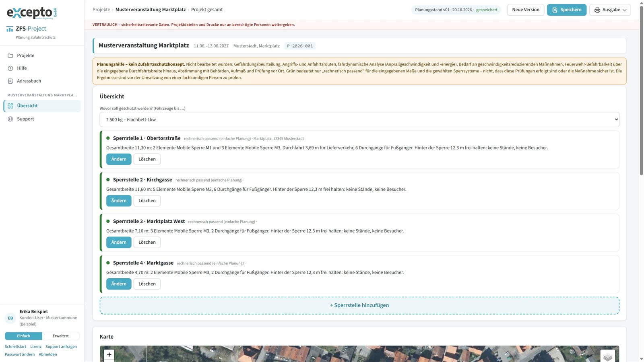The width and height of the screenshot is (644, 362).
Task: Click Löschen for Sperrstelle 3 Marktplatz West
Action: point(147,242)
